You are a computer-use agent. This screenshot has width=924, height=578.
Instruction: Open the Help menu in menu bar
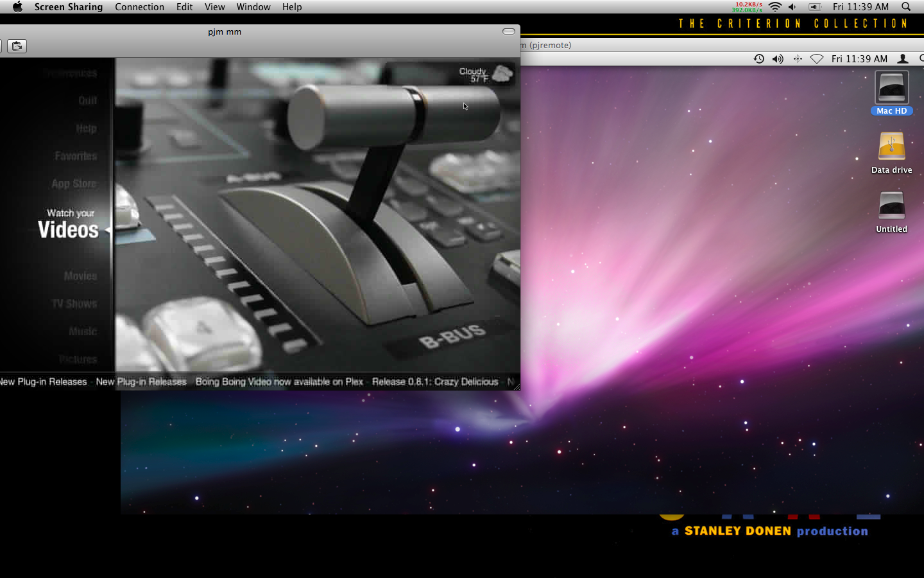click(292, 6)
